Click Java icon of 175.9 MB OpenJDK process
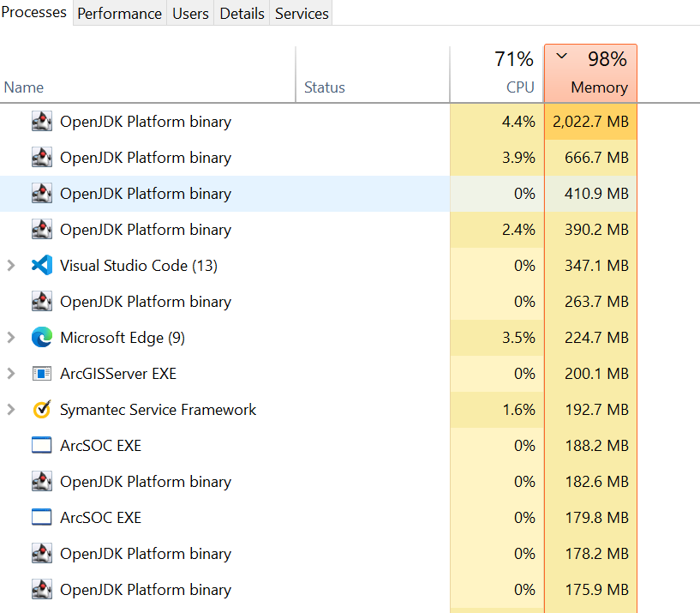 coord(42,590)
